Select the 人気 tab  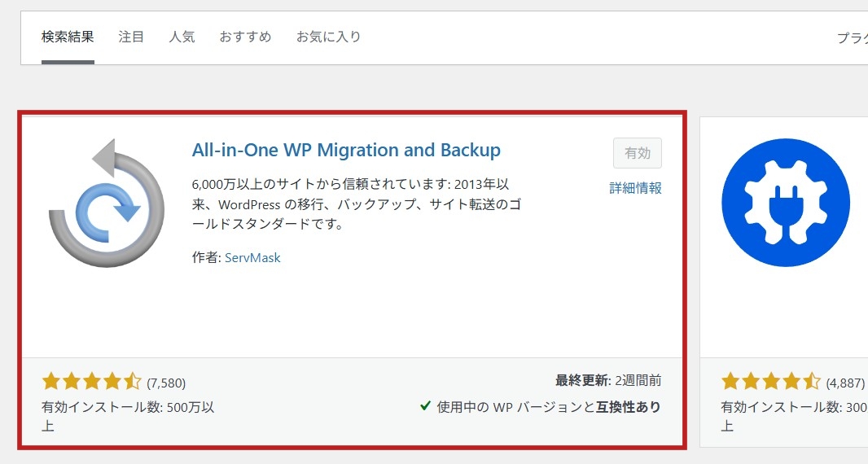pyautogui.click(x=182, y=37)
